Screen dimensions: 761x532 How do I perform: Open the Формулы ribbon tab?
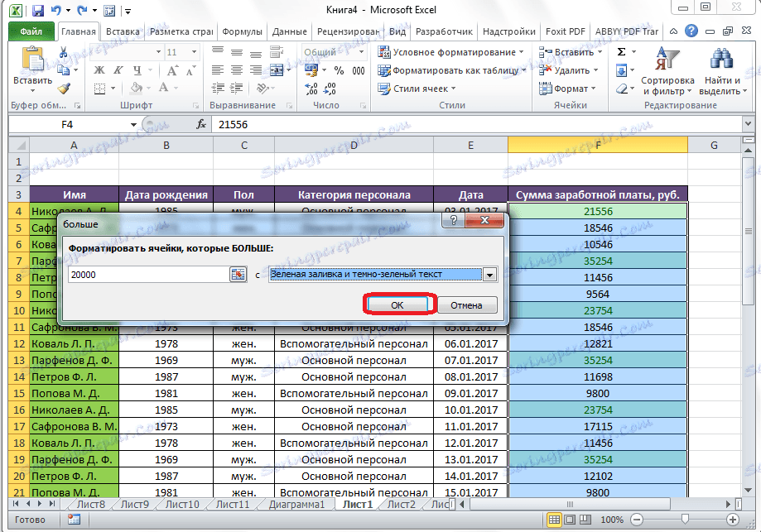[x=243, y=31]
